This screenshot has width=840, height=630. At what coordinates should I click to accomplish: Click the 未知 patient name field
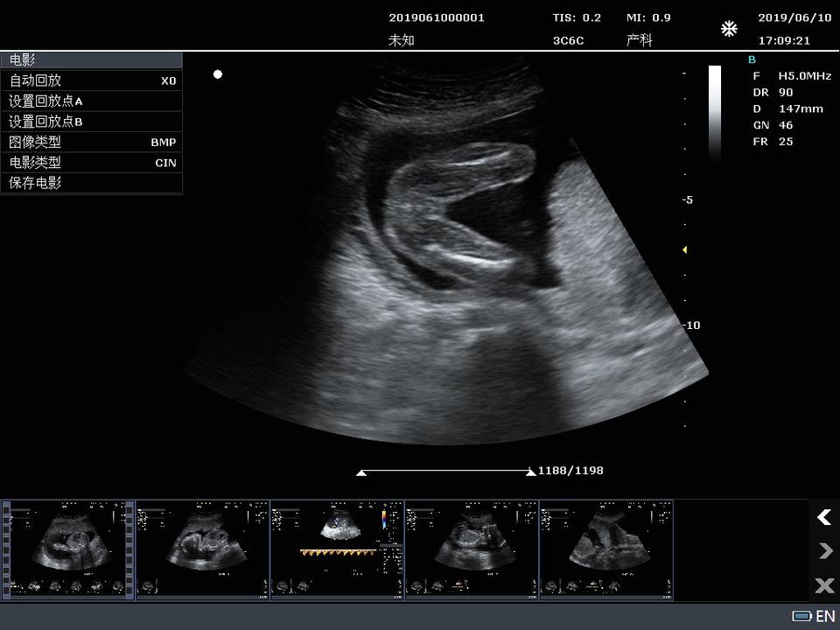click(x=402, y=40)
